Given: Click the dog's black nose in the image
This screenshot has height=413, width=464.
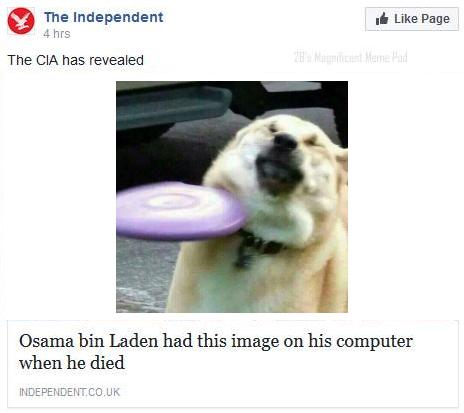Looking at the screenshot, I should click(286, 142).
